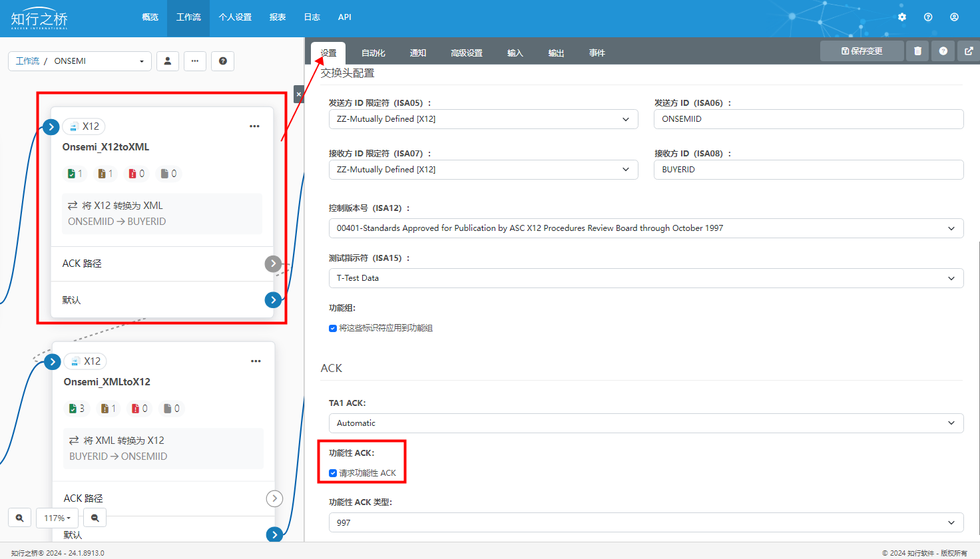Open connector in new window icon
This screenshot has height=559, width=980.
pyautogui.click(x=969, y=51)
